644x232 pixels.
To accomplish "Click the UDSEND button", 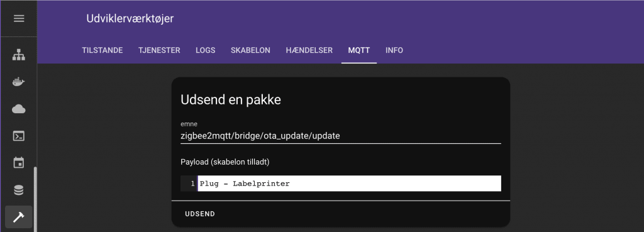I will tap(200, 214).
